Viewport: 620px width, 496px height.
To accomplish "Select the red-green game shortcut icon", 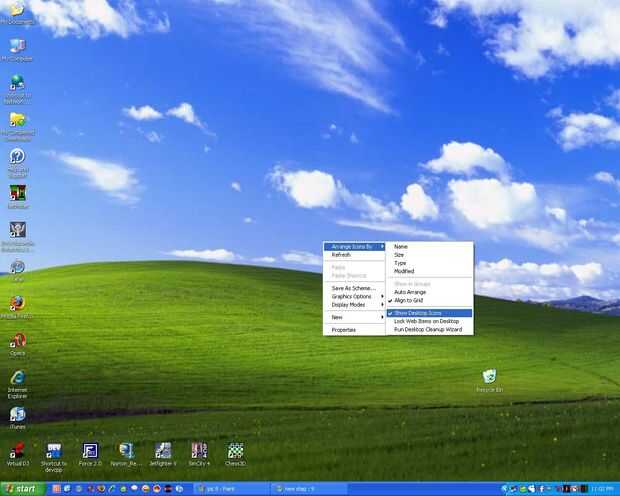I will 18,196.
